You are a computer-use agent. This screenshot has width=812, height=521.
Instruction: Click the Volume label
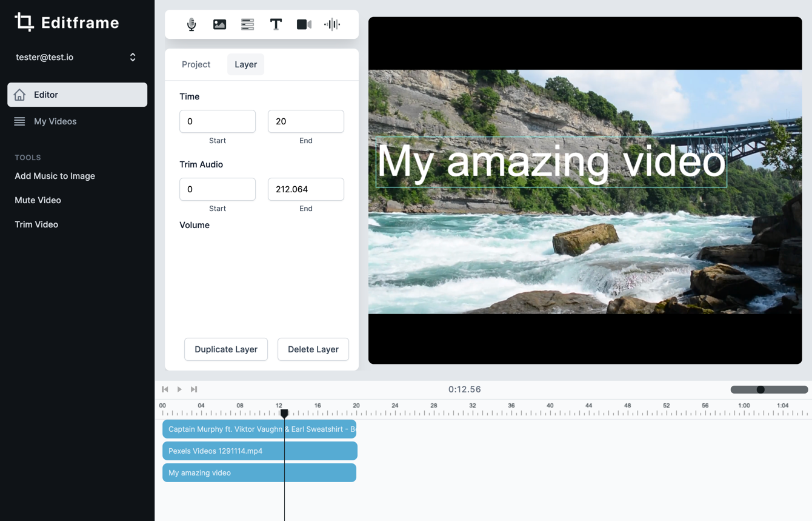[x=195, y=225]
